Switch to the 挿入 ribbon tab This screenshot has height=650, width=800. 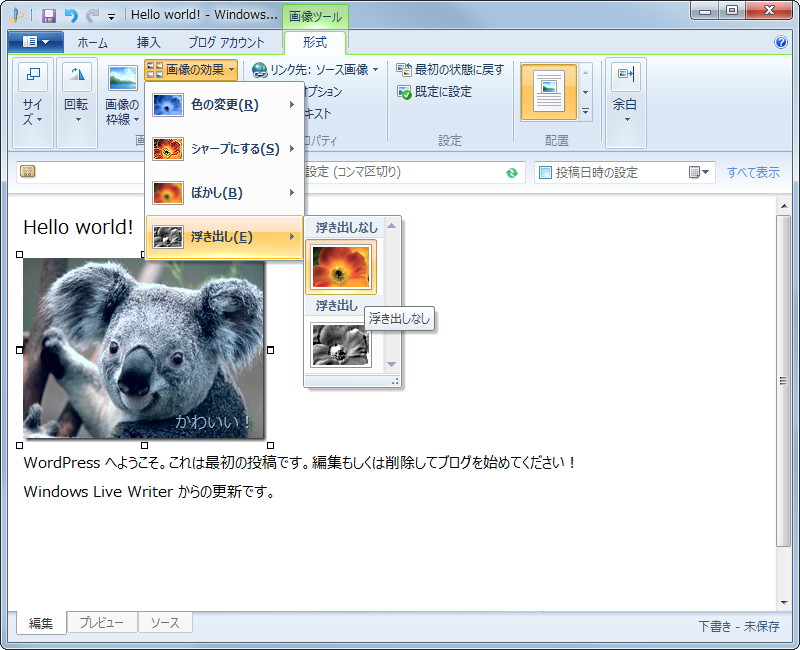[x=150, y=42]
